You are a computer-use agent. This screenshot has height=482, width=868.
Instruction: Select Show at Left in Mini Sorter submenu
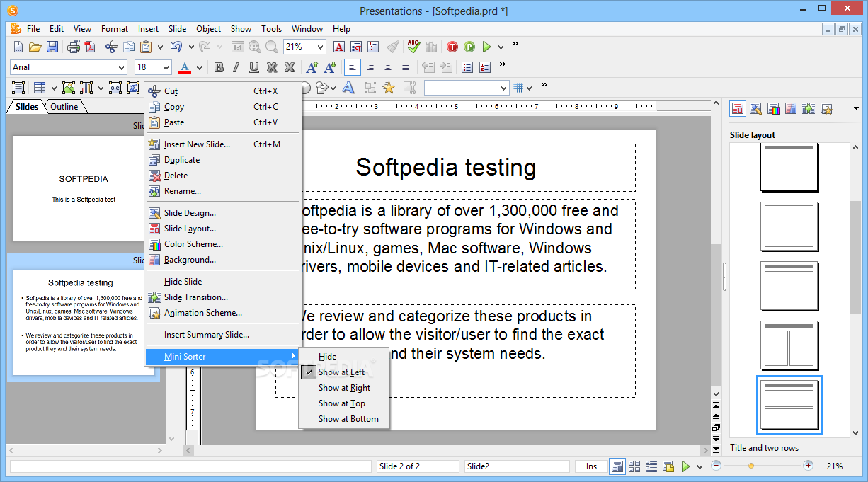pos(343,372)
